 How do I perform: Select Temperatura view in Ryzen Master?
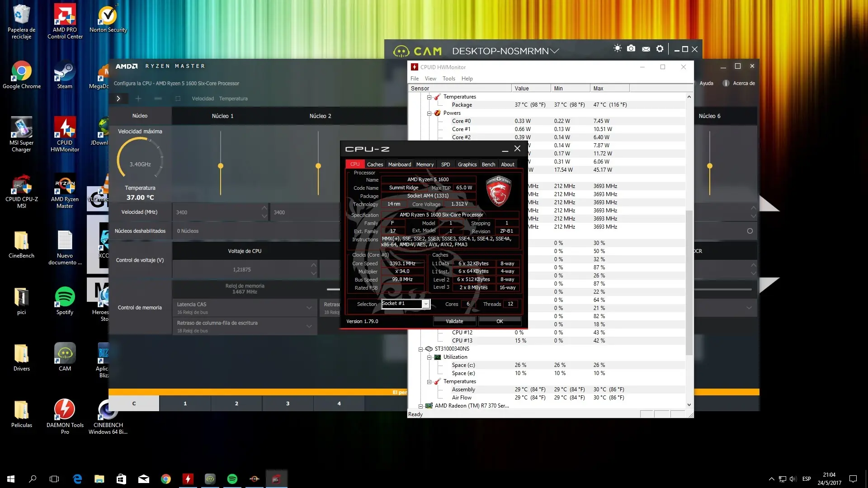[233, 99]
